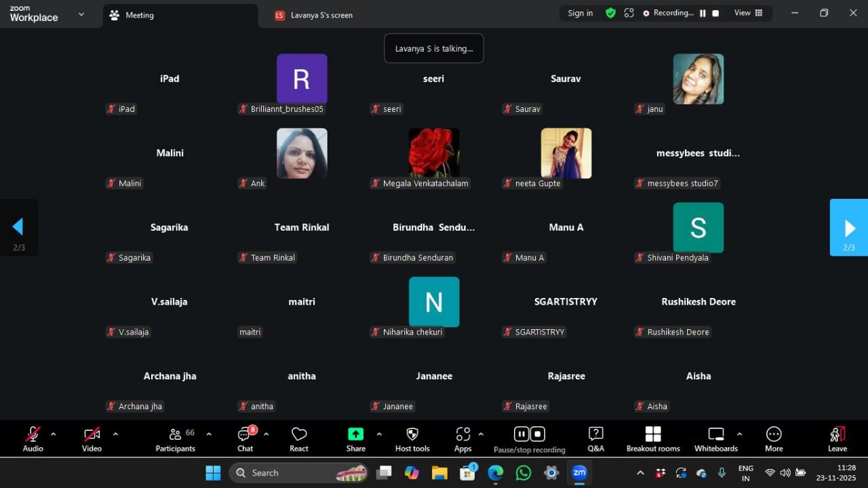Go to next participants page arrow
Screen dimensions: 868x488
tap(849, 228)
